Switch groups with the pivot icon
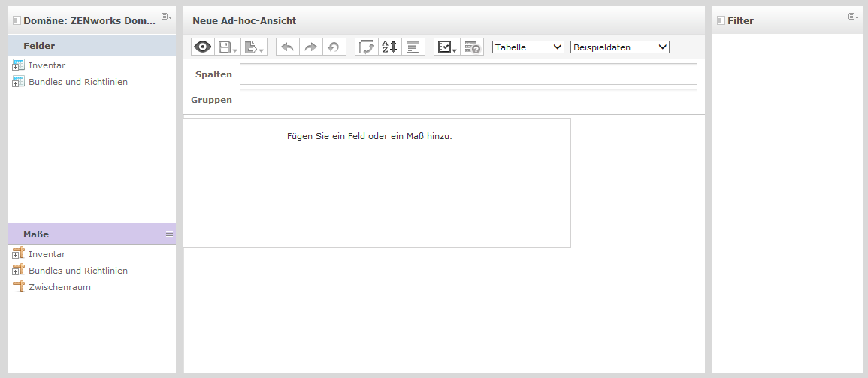Image resolution: width=868 pixels, height=378 pixels. (367, 47)
